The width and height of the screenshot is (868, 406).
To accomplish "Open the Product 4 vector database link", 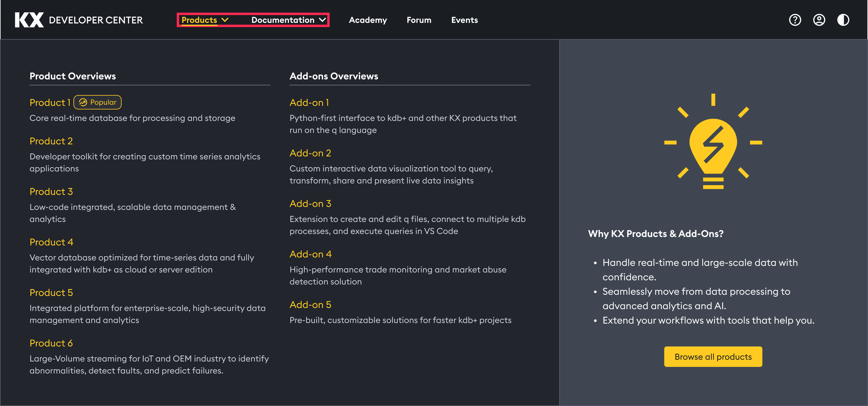I will (x=51, y=242).
